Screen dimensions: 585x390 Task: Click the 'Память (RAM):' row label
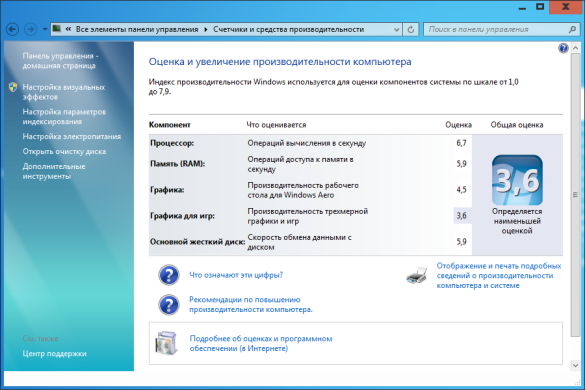178,163
